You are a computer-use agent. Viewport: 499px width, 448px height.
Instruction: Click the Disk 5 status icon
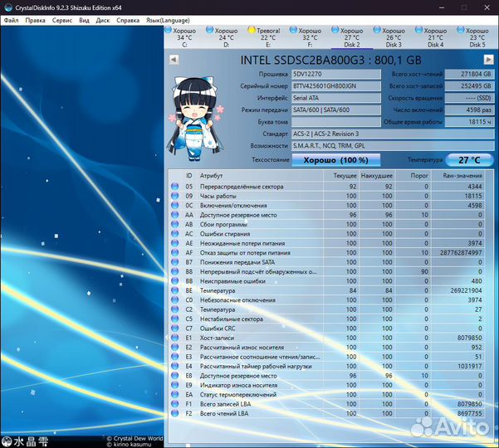[x=463, y=31]
